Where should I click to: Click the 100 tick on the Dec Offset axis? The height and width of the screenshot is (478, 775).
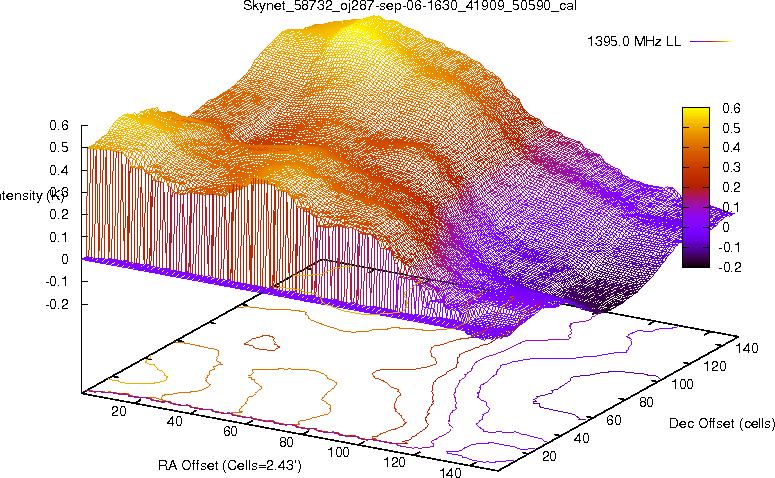(682, 384)
